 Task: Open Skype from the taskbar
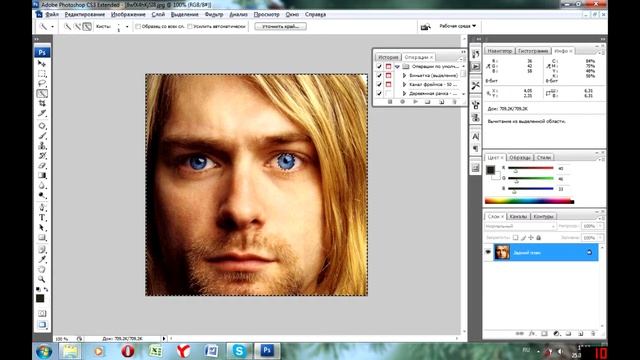click(x=239, y=351)
